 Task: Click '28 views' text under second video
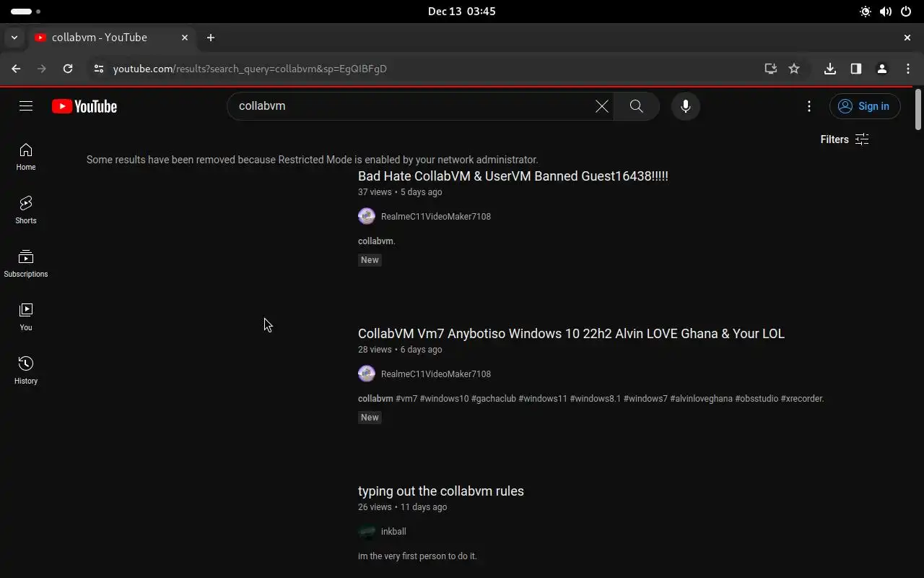click(x=375, y=350)
